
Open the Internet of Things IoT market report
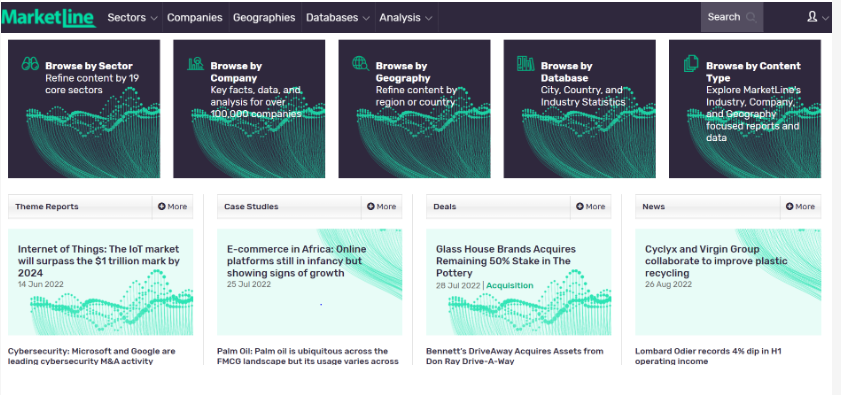(x=99, y=261)
